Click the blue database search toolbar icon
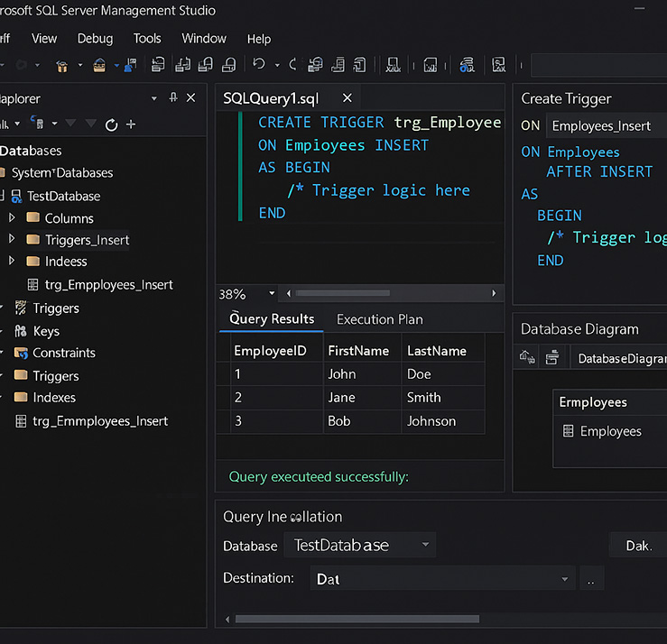 467,65
